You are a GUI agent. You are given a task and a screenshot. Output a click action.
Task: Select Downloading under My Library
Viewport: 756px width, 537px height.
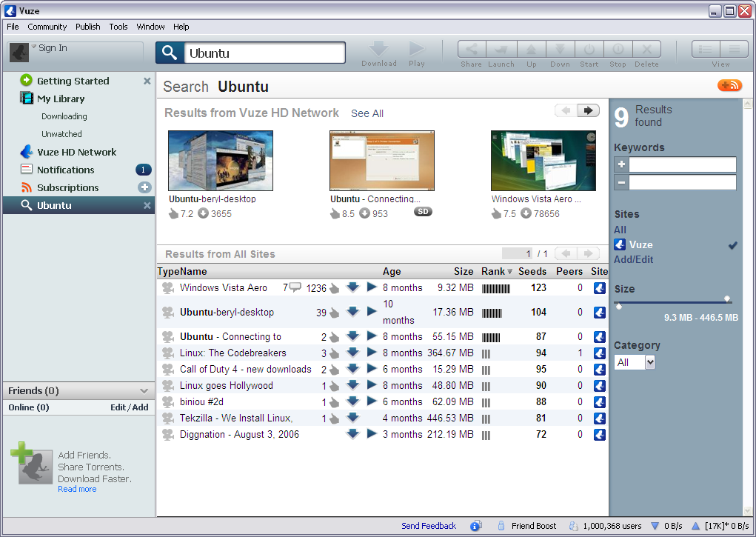pyautogui.click(x=64, y=116)
